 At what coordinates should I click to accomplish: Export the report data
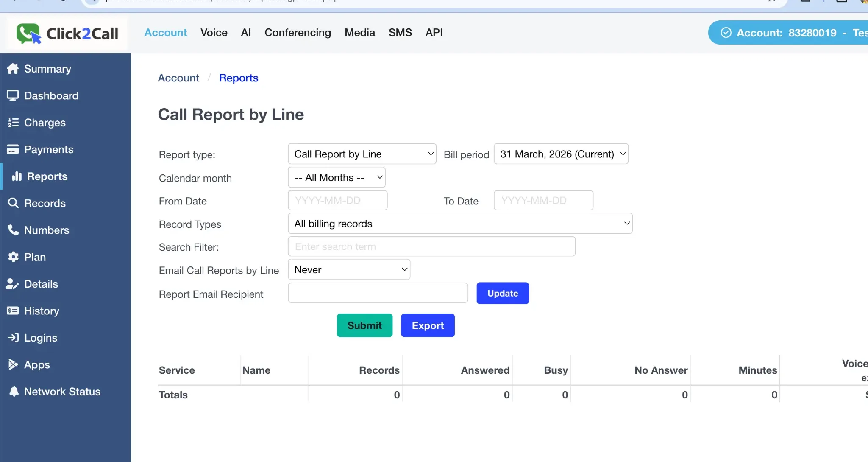pos(427,325)
